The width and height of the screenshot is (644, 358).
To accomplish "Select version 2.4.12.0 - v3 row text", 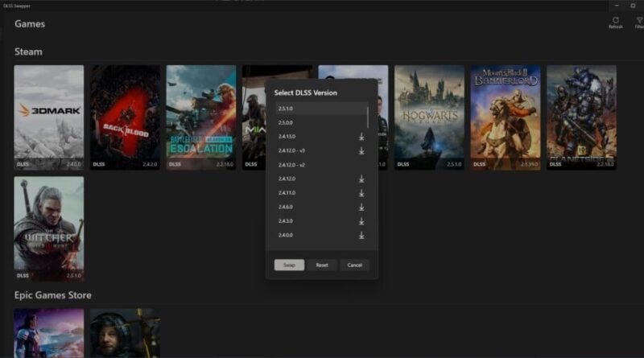I will tap(291, 150).
